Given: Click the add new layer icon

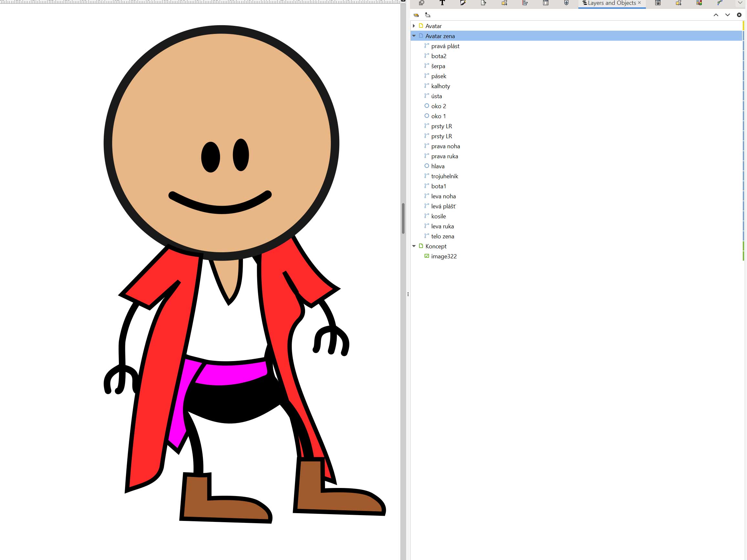Looking at the screenshot, I should (427, 15).
